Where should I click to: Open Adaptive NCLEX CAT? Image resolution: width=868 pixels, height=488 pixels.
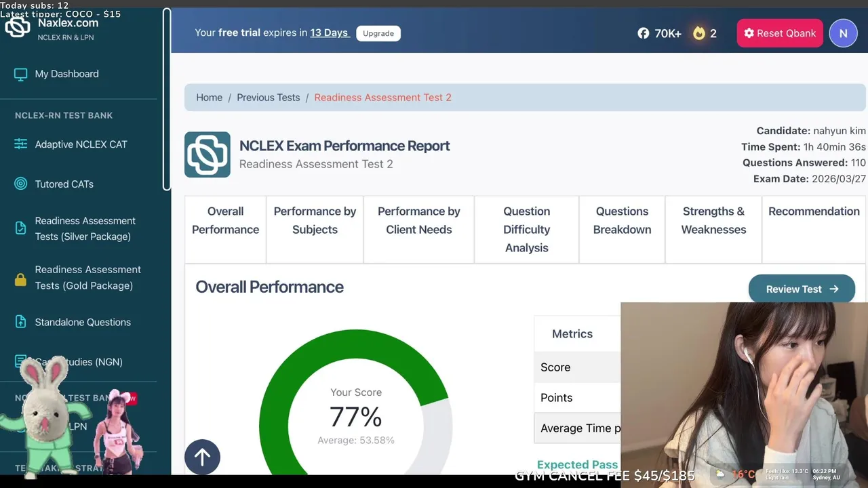click(x=81, y=144)
